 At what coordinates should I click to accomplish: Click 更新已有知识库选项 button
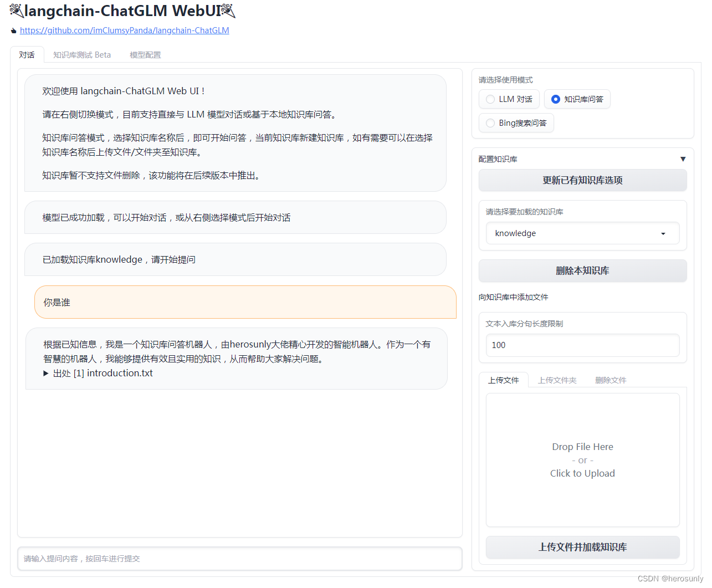point(582,180)
